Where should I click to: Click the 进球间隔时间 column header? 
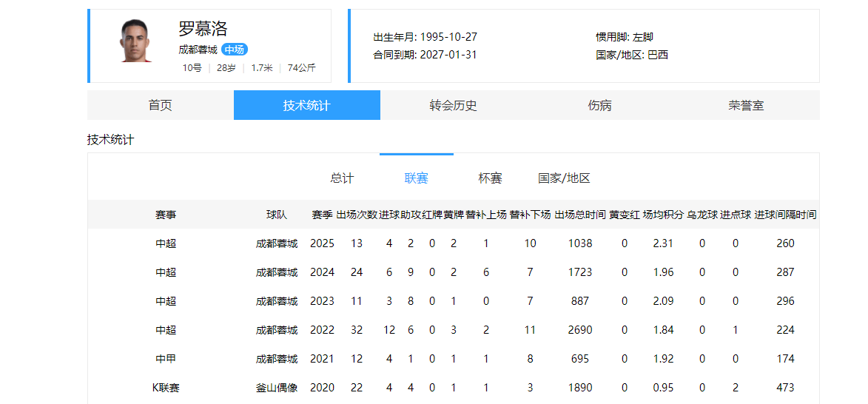[x=786, y=215]
